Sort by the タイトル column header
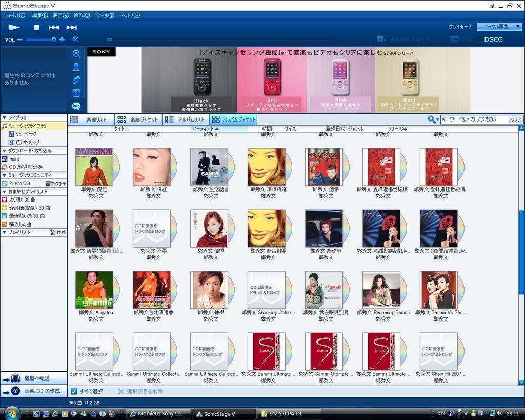 pyautogui.click(x=121, y=129)
